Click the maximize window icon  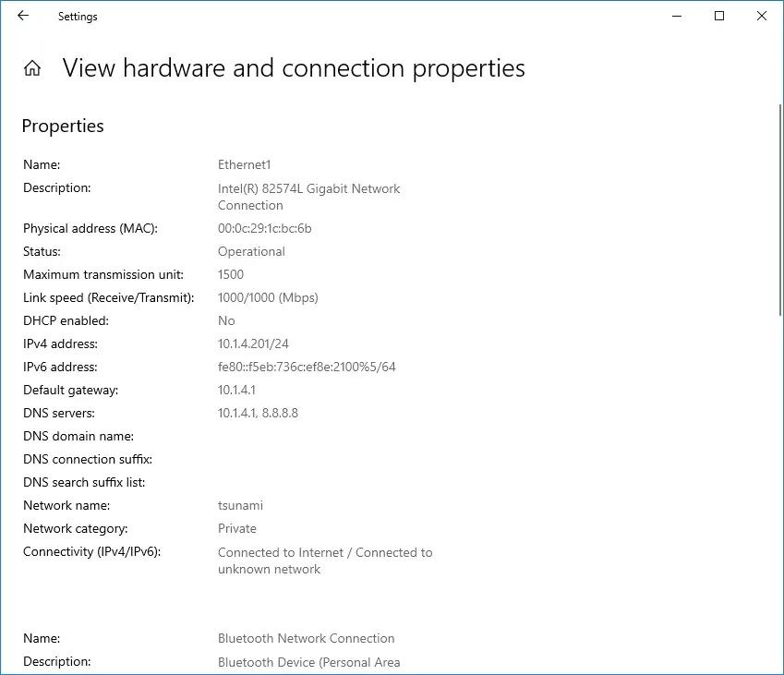pyautogui.click(x=718, y=16)
